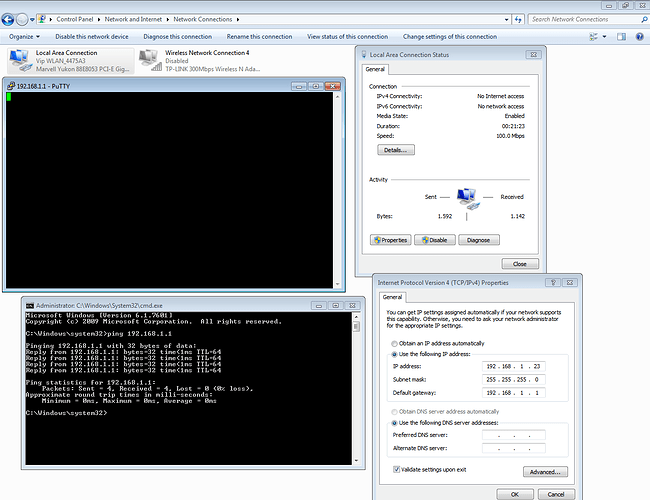Viewport: 650px width, 500px height.
Task: Click Change settings of this connection
Action: coord(450,36)
